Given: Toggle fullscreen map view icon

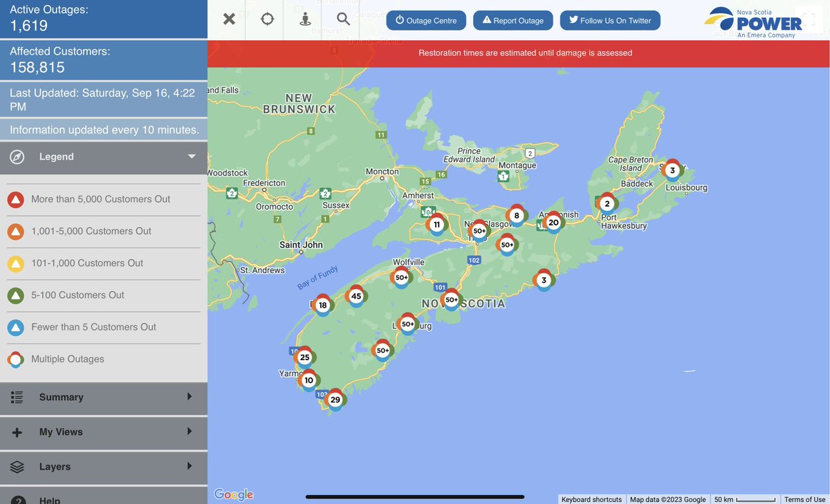Looking at the screenshot, I should pyautogui.click(x=811, y=18).
